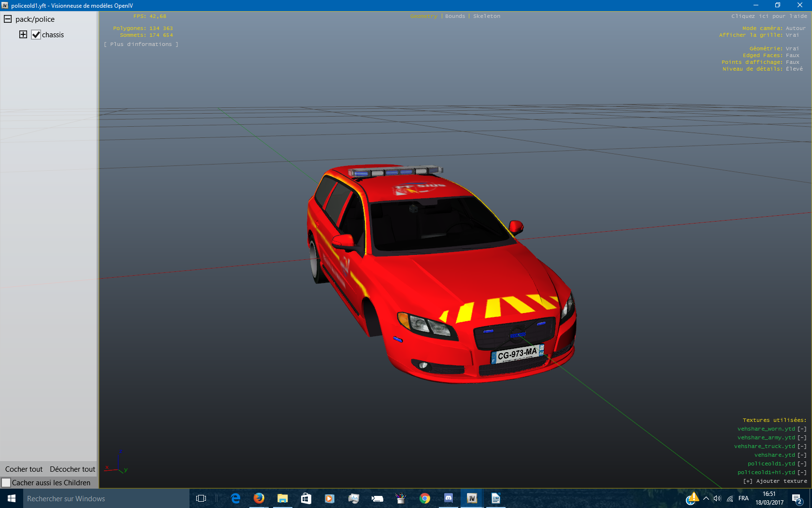
Task: Remove the policeold1.ytd texture
Action: (802, 464)
